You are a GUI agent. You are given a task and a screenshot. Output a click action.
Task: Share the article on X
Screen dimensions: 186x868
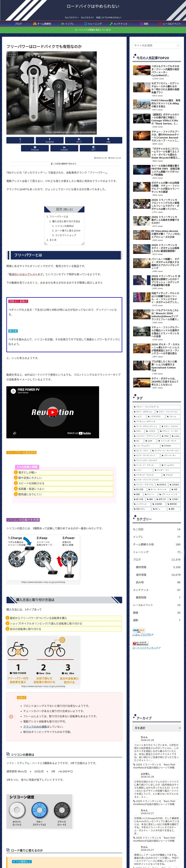pyautogui.click(x=20, y=140)
